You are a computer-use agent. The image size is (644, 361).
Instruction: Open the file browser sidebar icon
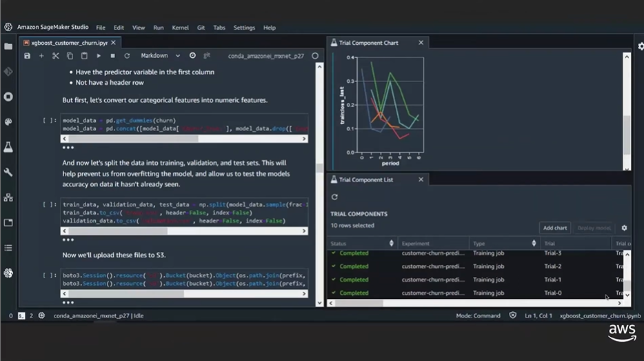[x=8, y=46]
